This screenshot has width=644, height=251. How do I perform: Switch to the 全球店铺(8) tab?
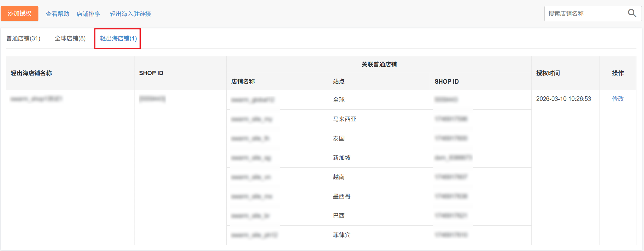coord(70,38)
